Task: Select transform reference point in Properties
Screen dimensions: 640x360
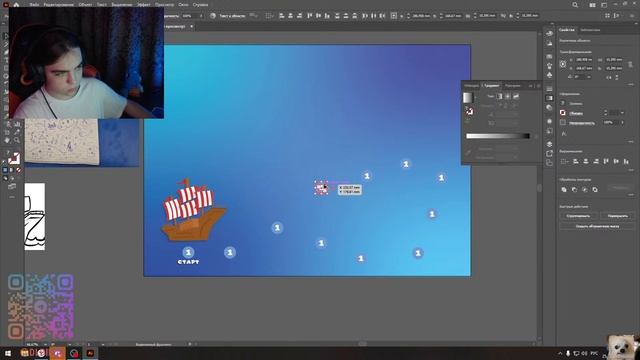Action: 563,64
